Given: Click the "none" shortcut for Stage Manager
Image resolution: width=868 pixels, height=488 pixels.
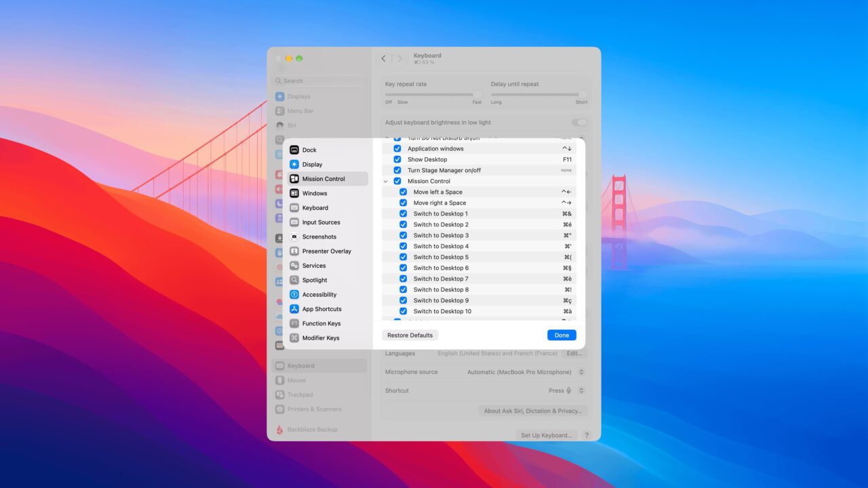Looking at the screenshot, I should click(x=566, y=170).
